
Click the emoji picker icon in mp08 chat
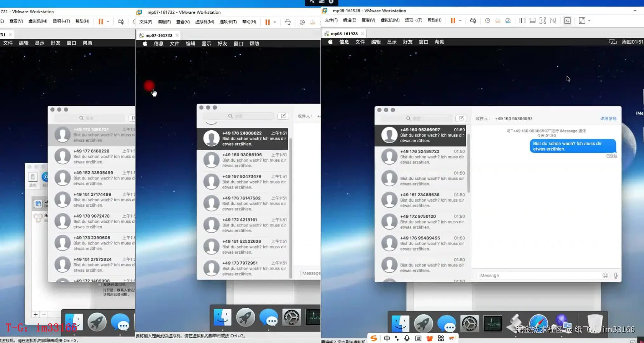pyautogui.click(x=605, y=275)
